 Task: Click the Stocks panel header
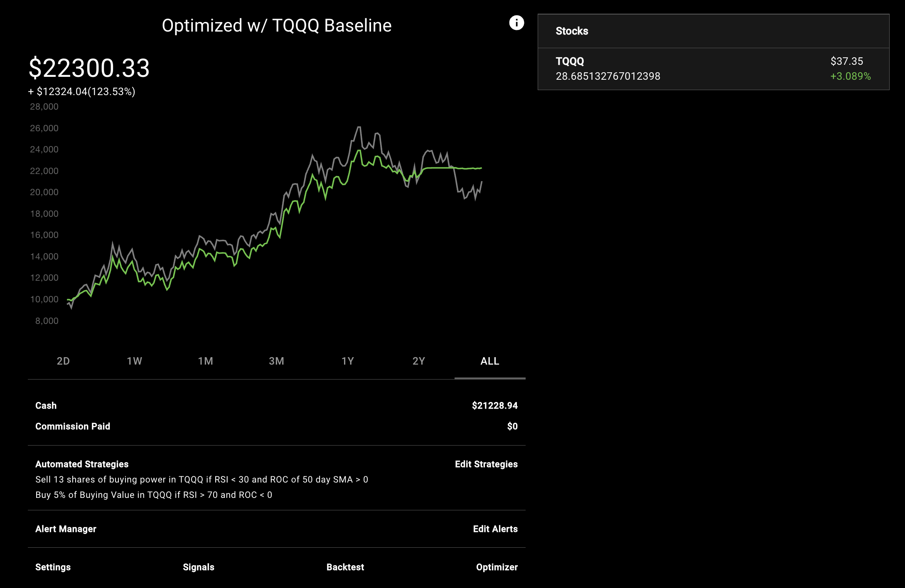tap(713, 31)
